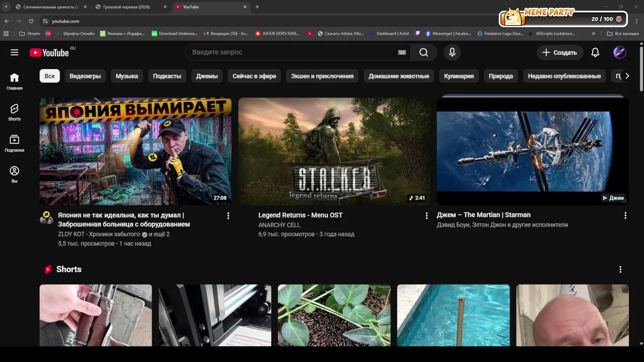
Task: Open the Shorts shelf three-dot menu
Action: tap(620, 269)
